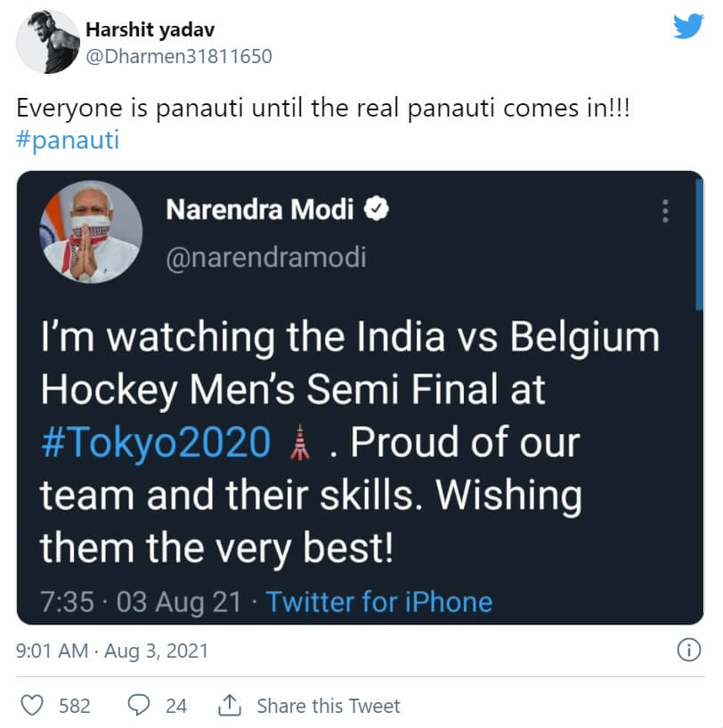Screen dimensions: 723x728
Task: Click the Twitter bird logo
Action: [x=687, y=27]
